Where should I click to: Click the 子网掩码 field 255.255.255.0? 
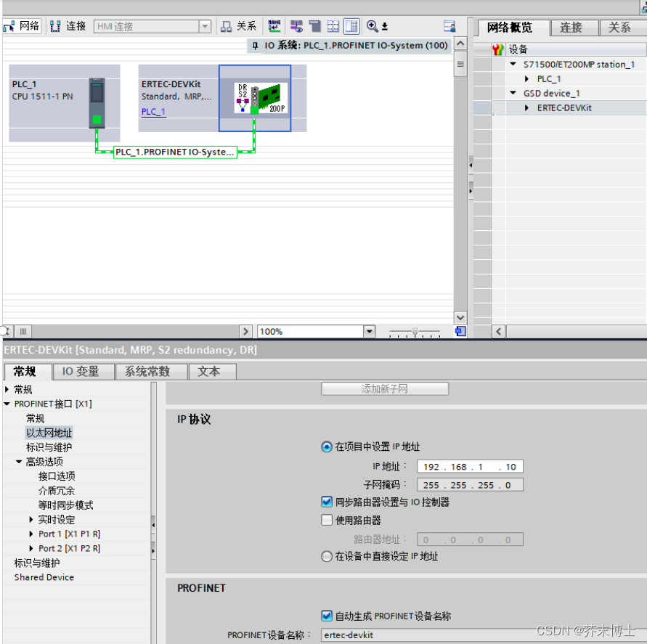click(x=470, y=485)
